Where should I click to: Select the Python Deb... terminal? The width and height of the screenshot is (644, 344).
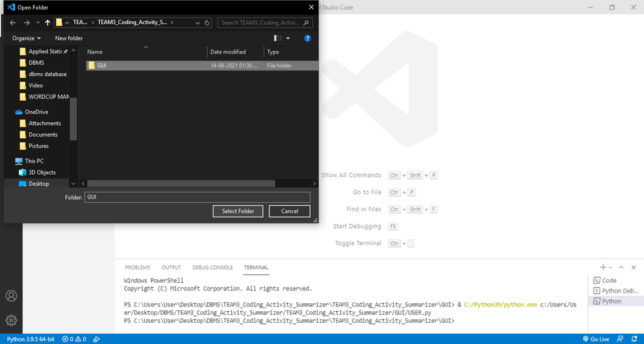click(616, 291)
